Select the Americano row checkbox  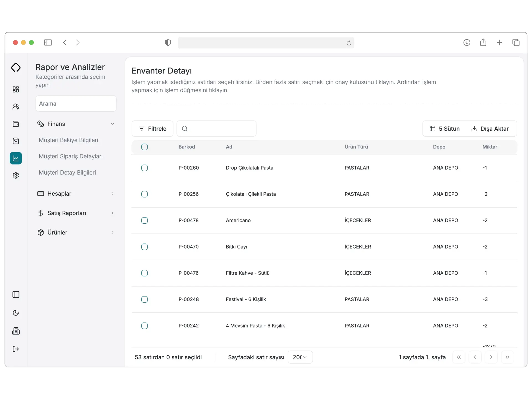[144, 221]
